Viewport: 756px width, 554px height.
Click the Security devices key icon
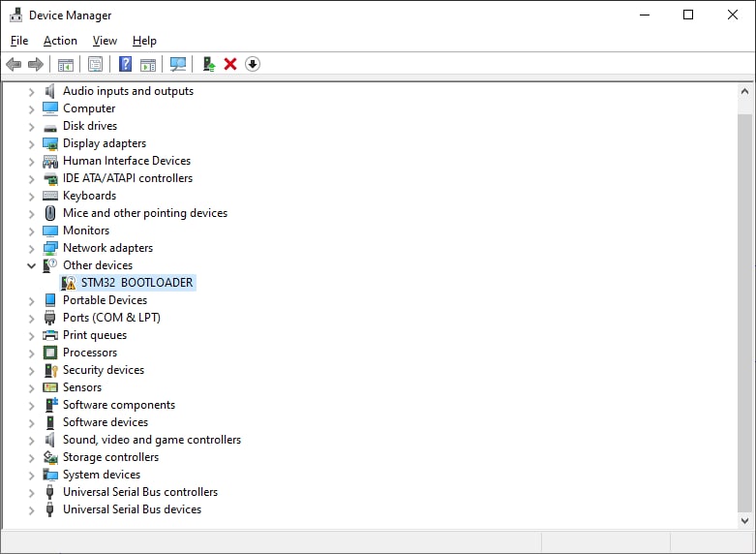[x=50, y=370]
